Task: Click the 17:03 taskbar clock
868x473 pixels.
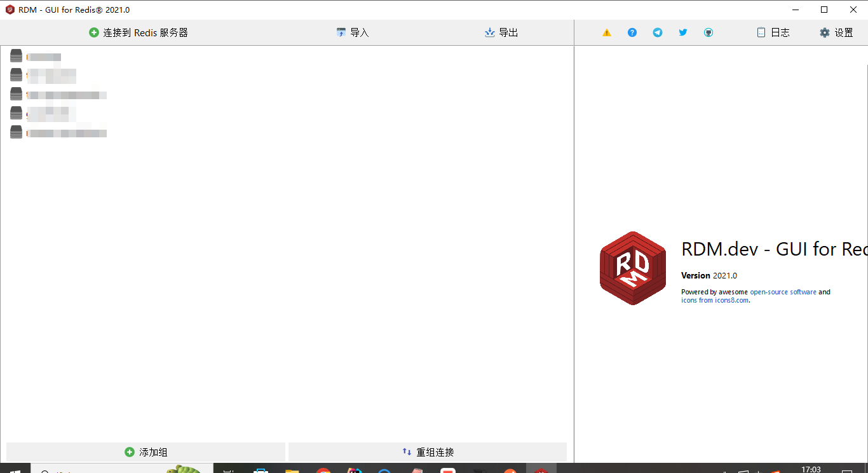Action: (x=811, y=469)
